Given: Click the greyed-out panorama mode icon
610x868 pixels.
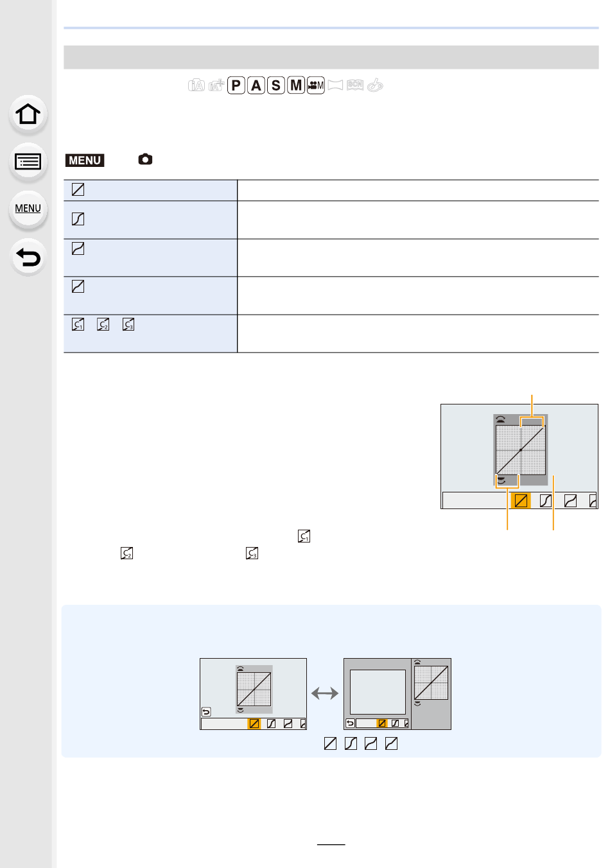Looking at the screenshot, I should [335, 85].
